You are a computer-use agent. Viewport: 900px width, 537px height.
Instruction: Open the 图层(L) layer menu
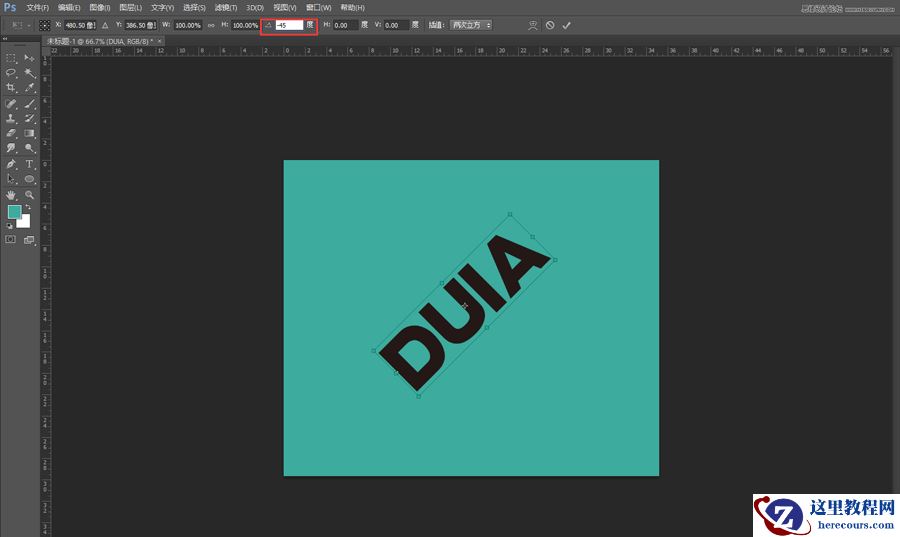[x=130, y=7]
